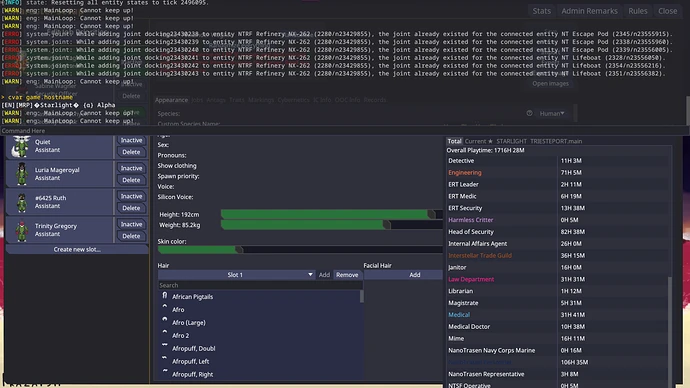Toggle Inactive for #6425 Ruth slot
This screenshot has height=388, width=690.
131,196
